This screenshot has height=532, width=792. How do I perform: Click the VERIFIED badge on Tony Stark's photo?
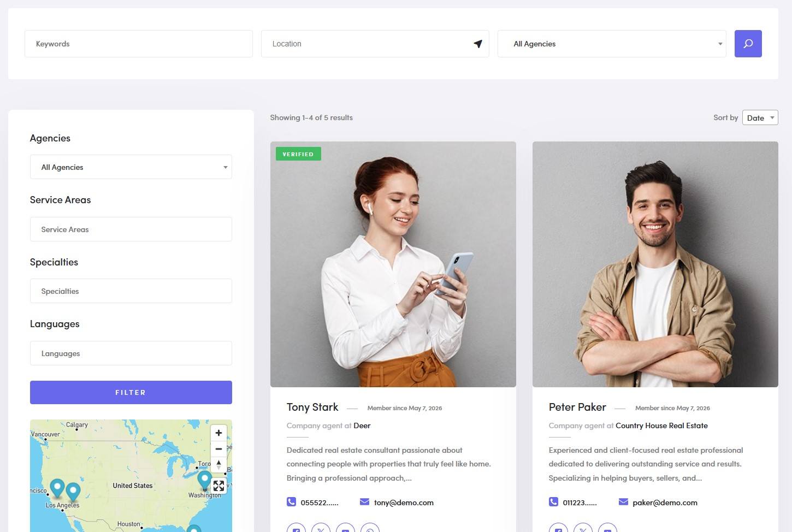pyautogui.click(x=298, y=154)
